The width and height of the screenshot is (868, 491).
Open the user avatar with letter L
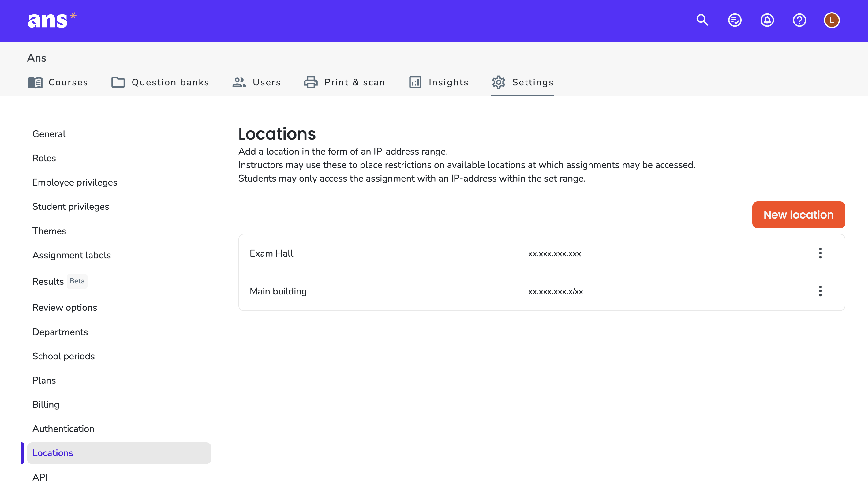click(x=832, y=20)
